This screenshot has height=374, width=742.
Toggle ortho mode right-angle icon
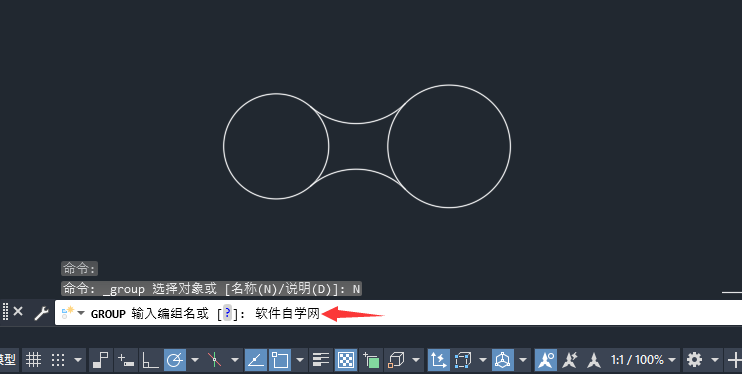tap(150, 360)
